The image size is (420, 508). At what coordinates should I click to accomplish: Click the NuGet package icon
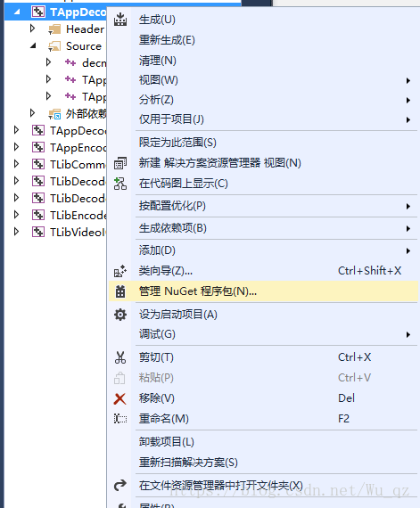coord(120,291)
